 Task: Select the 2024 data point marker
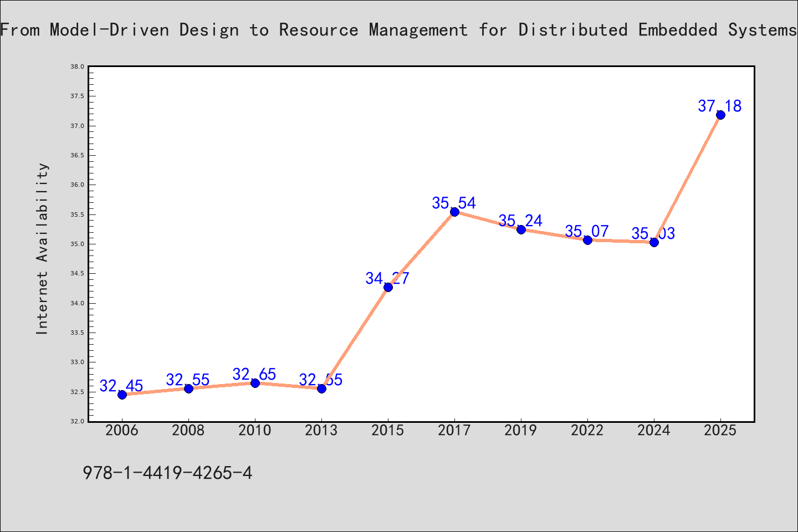pyautogui.click(x=654, y=242)
